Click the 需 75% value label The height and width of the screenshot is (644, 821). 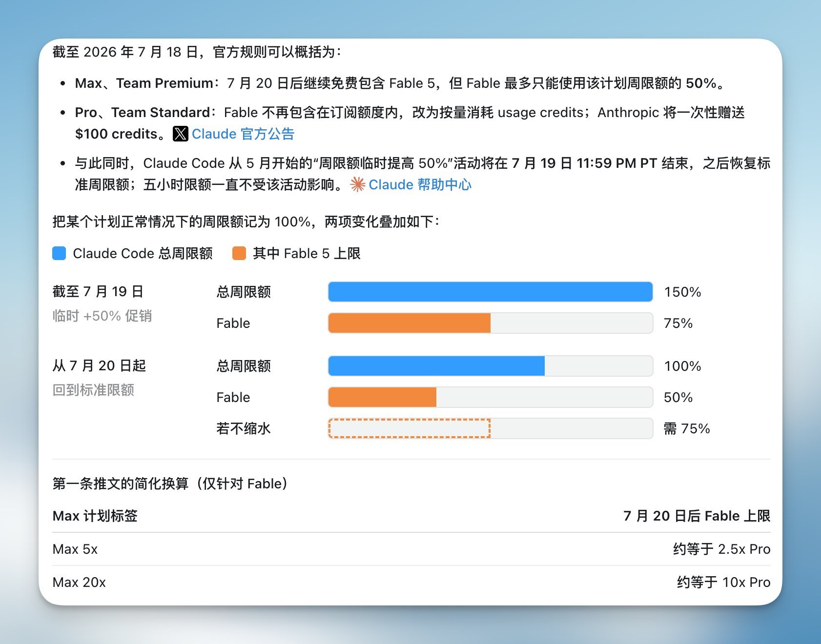[687, 428]
